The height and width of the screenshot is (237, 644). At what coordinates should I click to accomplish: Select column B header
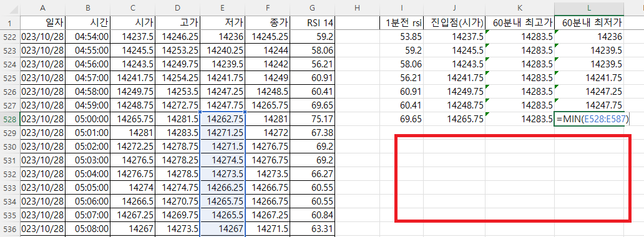(x=87, y=8)
